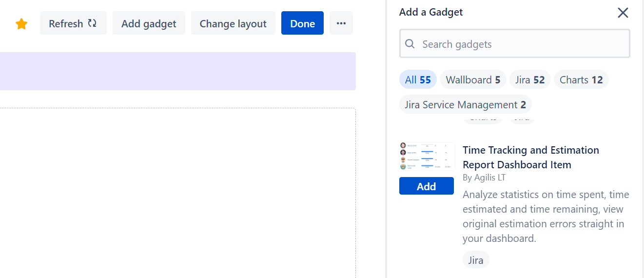The width and height of the screenshot is (644, 278).
Task: Click the Add gadget button
Action: point(149,23)
